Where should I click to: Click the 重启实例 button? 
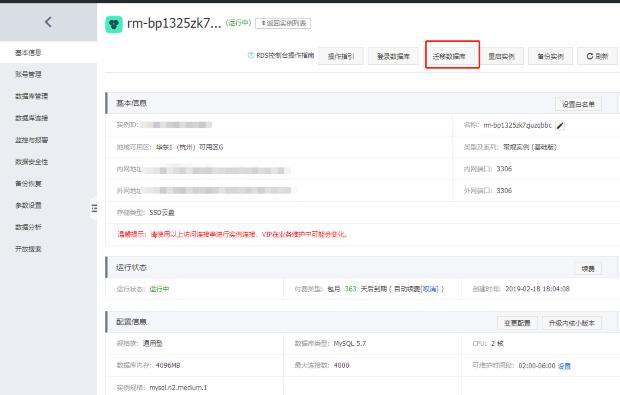point(501,56)
